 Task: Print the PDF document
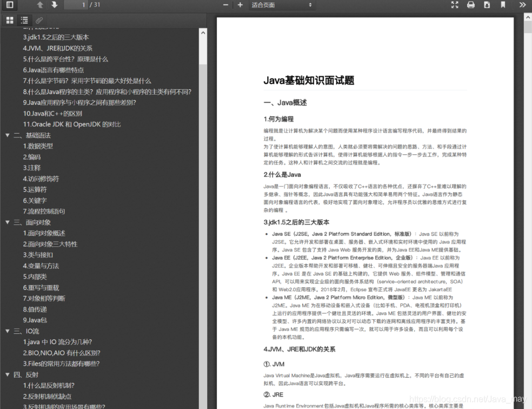click(x=470, y=5)
